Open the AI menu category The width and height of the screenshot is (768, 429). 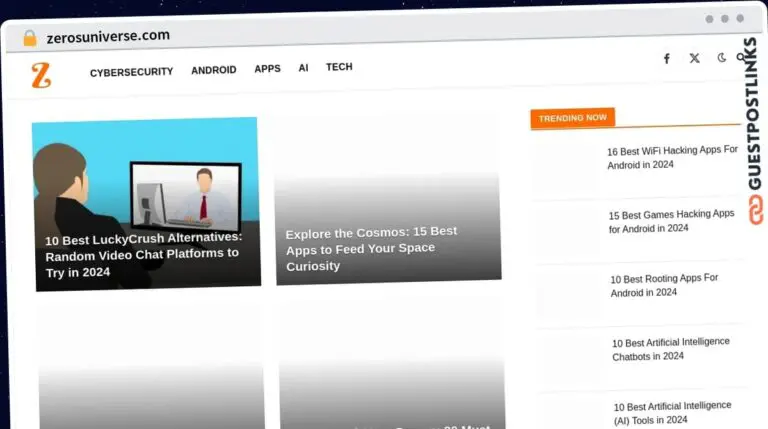(x=303, y=68)
